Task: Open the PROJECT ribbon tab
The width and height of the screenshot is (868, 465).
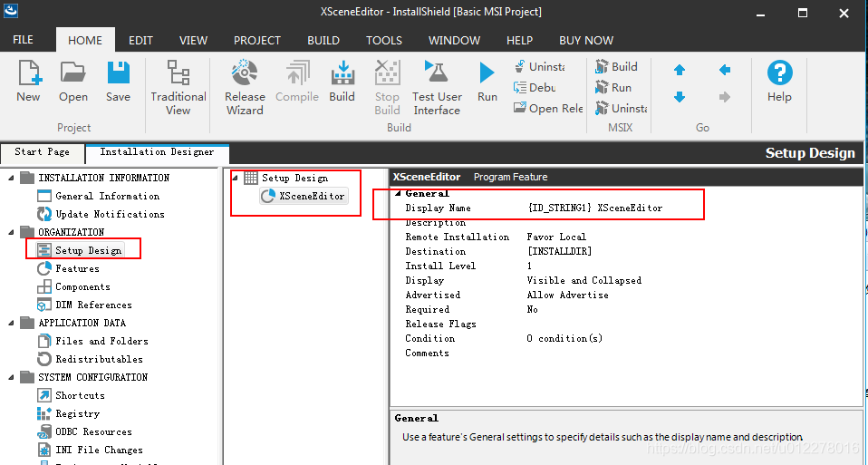Action: tap(256, 41)
